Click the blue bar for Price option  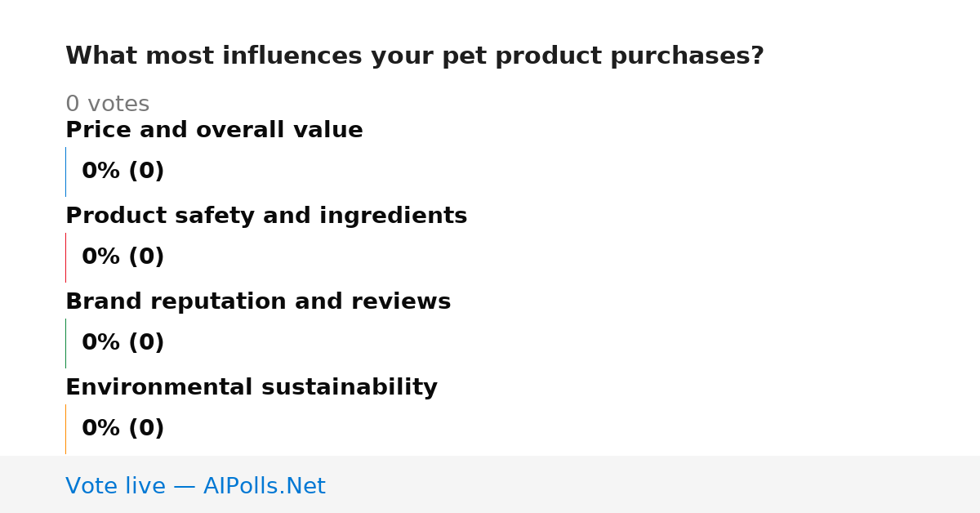point(65,172)
